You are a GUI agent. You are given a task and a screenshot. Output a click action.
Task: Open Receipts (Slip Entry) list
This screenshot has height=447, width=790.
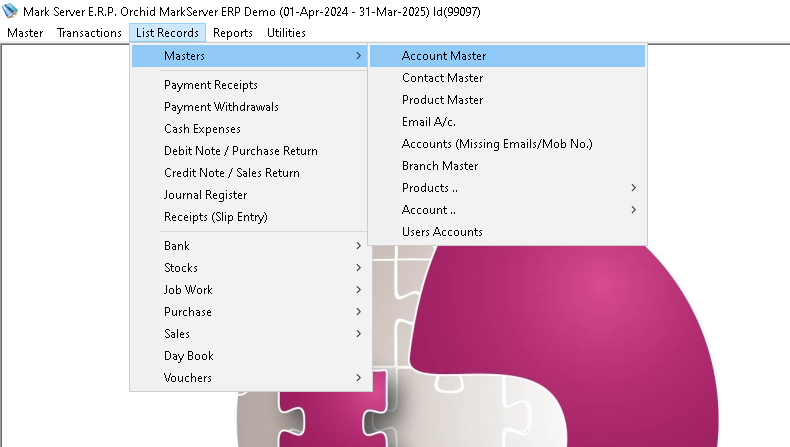[x=249, y=217]
